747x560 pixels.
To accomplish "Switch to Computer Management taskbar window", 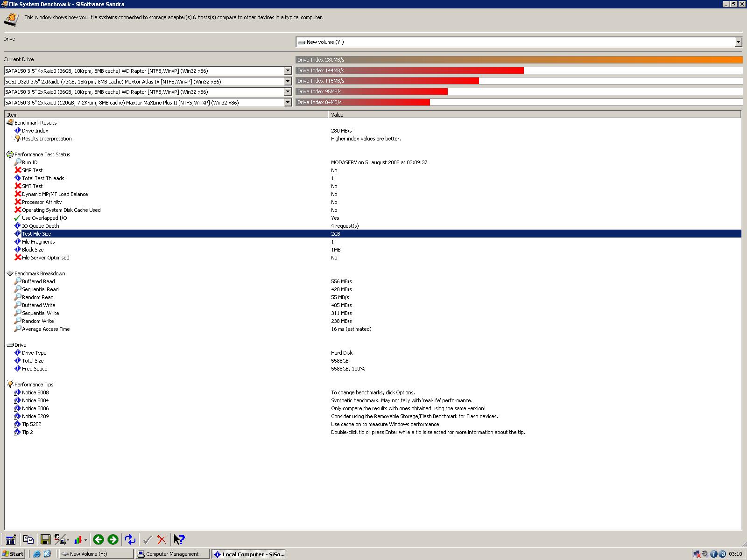I will tap(172, 554).
